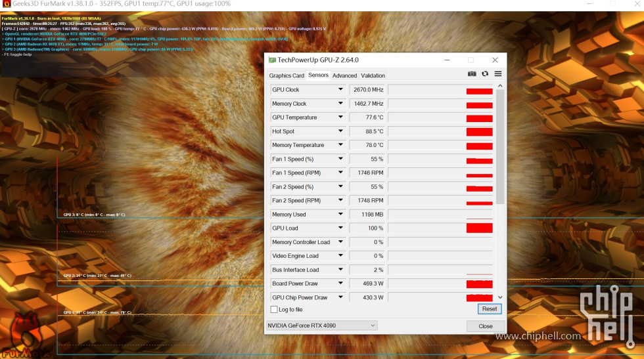Click the Memory Used value 1198 MB
The image size is (644, 359).
click(x=367, y=214)
